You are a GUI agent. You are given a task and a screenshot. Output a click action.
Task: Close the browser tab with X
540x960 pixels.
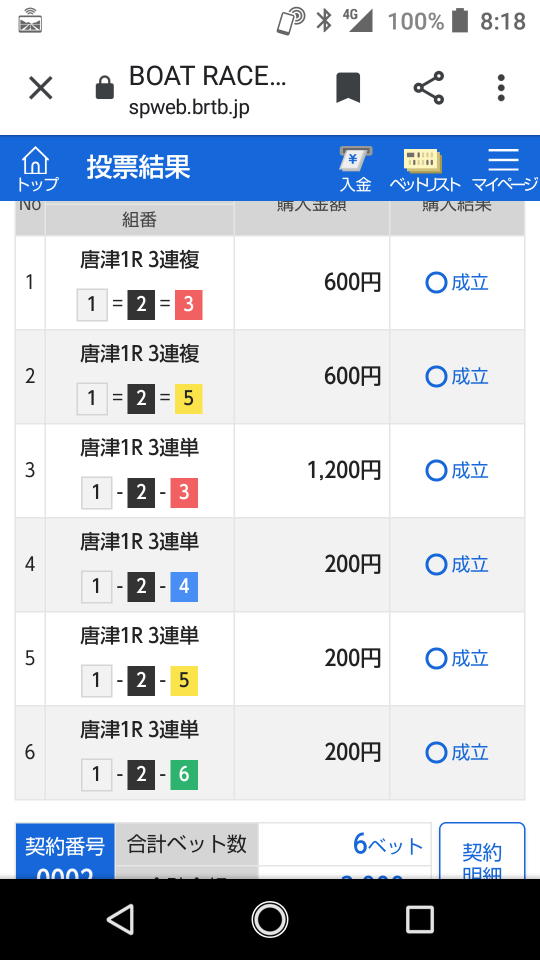point(41,88)
